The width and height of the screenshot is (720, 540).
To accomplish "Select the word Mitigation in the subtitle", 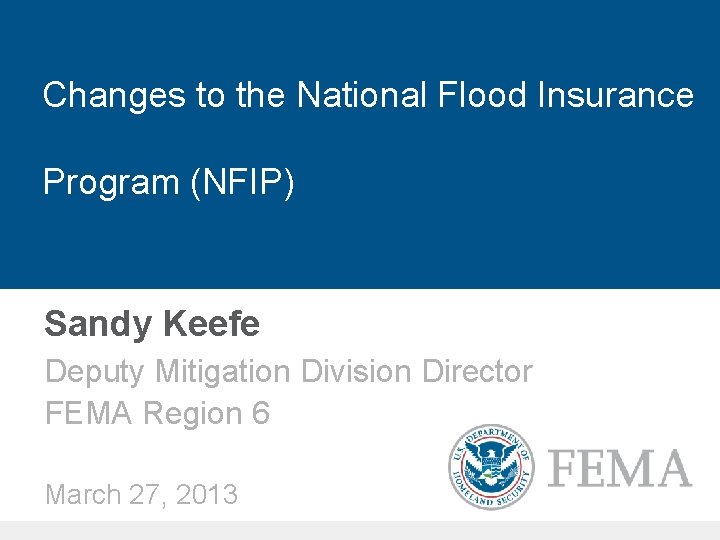I will point(222,371).
